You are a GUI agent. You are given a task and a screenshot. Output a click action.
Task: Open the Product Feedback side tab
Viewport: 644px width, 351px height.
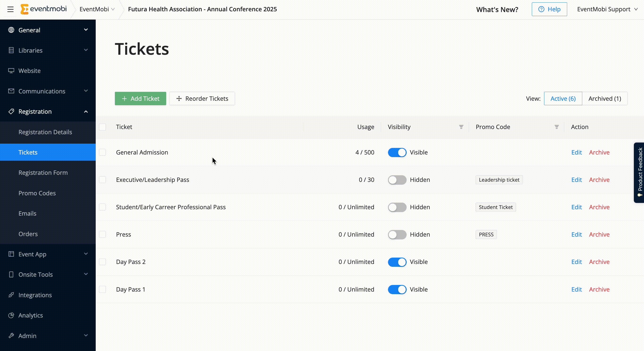(x=639, y=173)
